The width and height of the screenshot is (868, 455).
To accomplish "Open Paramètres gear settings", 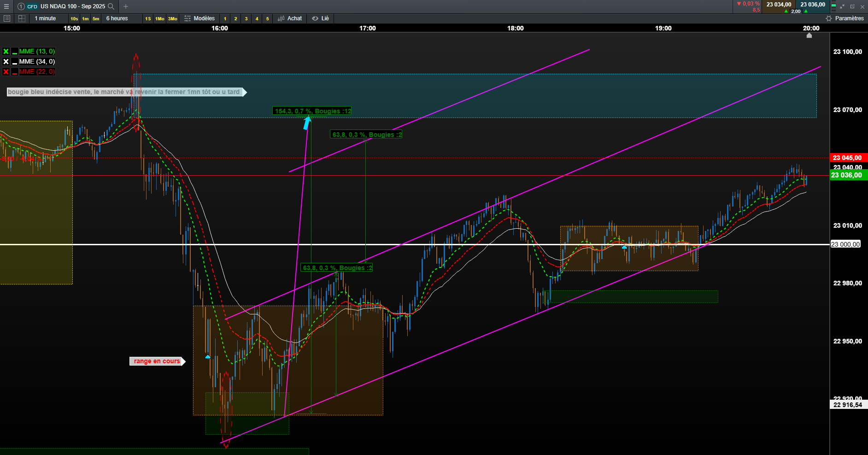I will pyautogui.click(x=845, y=18).
